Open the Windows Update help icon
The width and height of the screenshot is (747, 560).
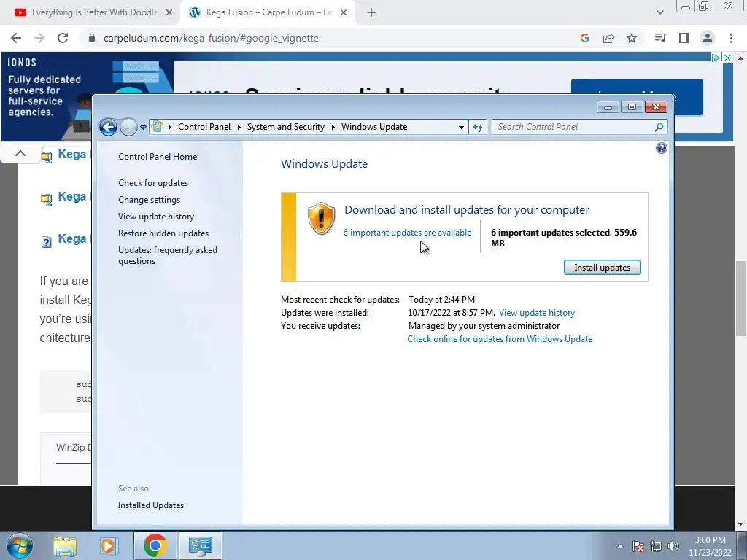(661, 148)
